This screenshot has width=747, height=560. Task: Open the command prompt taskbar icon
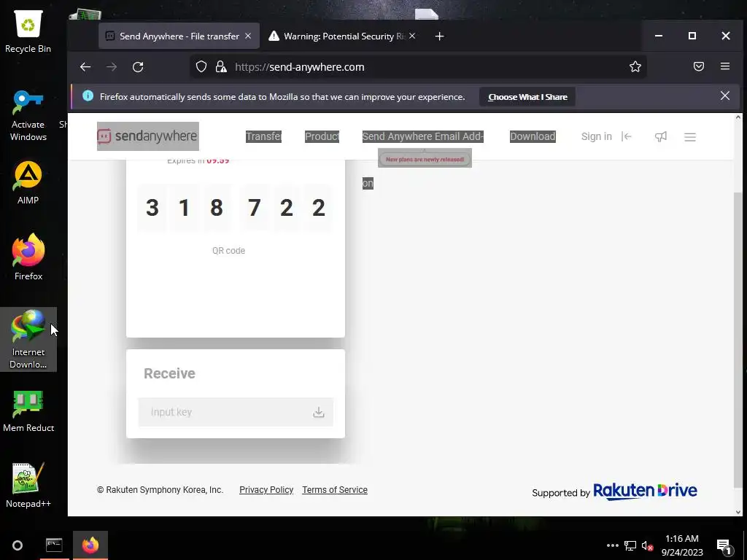click(54, 545)
